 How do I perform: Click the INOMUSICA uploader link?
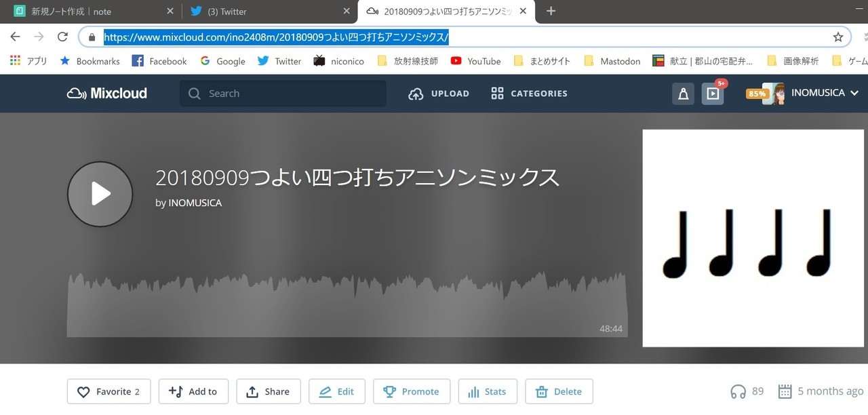pos(195,203)
